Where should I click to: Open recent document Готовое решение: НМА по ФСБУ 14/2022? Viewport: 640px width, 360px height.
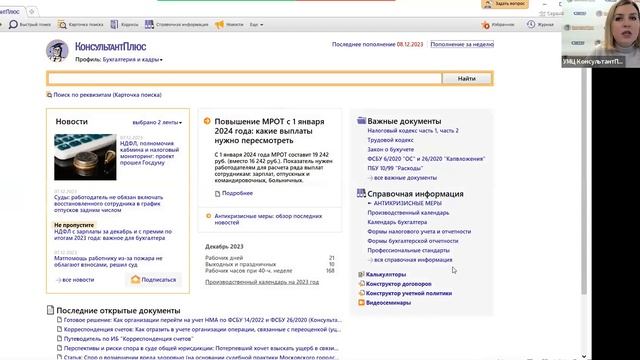(202, 320)
